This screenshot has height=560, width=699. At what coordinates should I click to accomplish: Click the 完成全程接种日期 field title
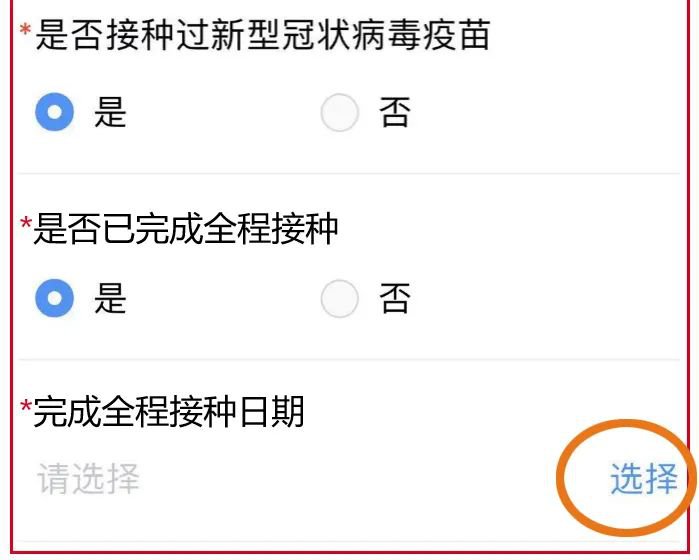pos(169,411)
